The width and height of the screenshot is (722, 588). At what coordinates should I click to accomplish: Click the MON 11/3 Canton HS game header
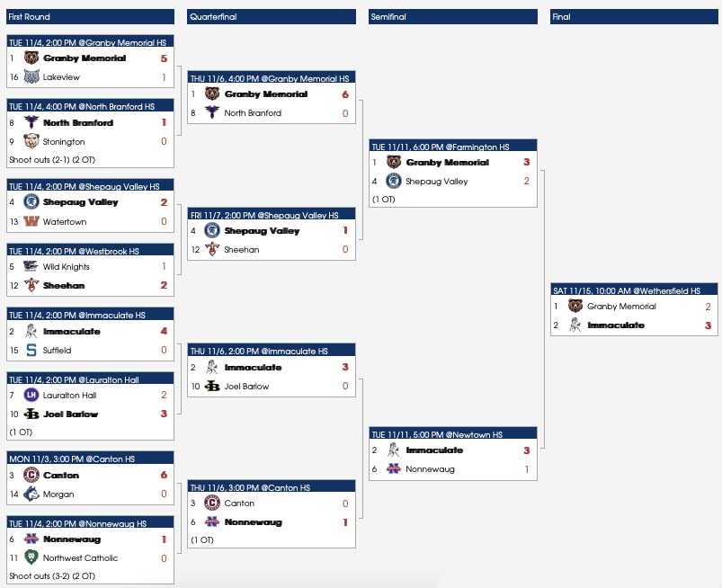point(90,459)
